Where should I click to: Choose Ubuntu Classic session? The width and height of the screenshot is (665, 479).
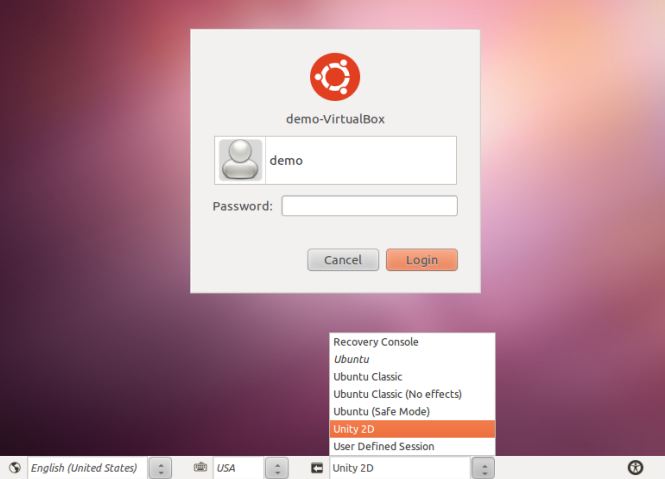pyautogui.click(x=412, y=377)
